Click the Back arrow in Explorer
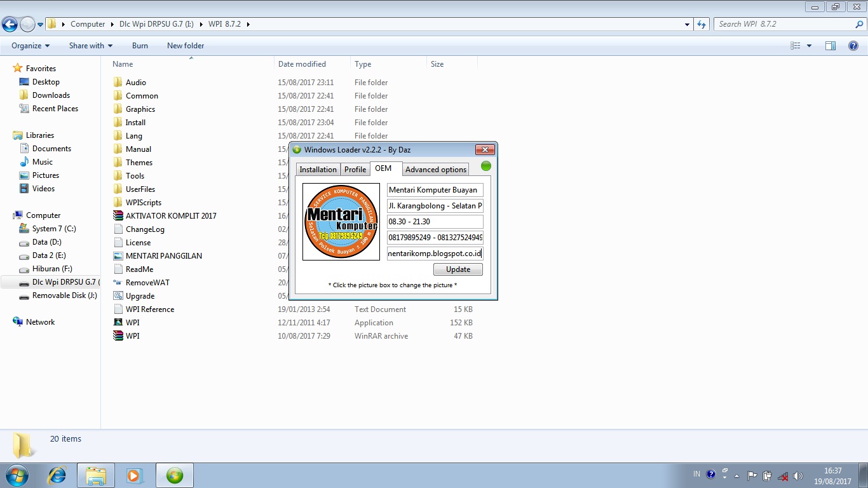868x488 pixels. click(10, 24)
